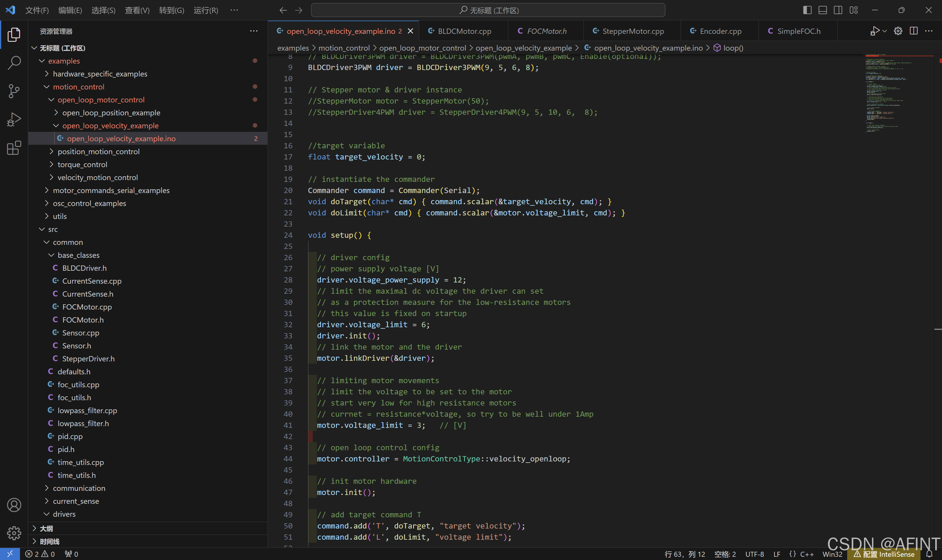Expand the 时间线 timeline section
The height and width of the screenshot is (560, 942).
click(x=148, y=541)
